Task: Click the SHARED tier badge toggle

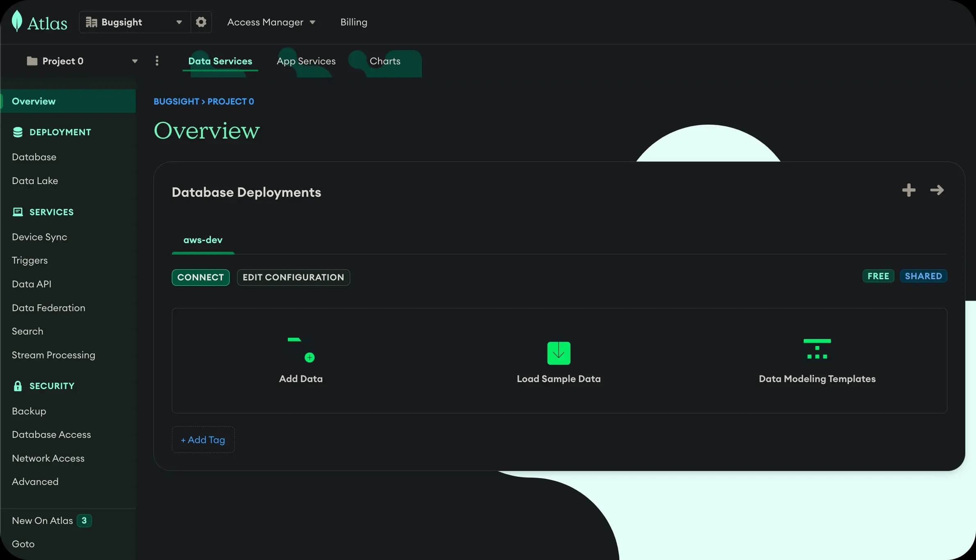Action: [923, 275]
